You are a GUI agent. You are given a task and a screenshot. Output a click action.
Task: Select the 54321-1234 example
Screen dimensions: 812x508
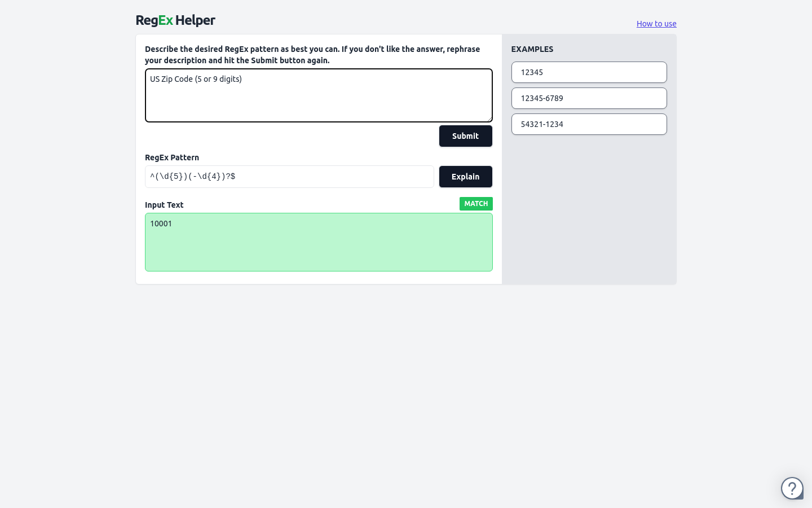[589, 124]
